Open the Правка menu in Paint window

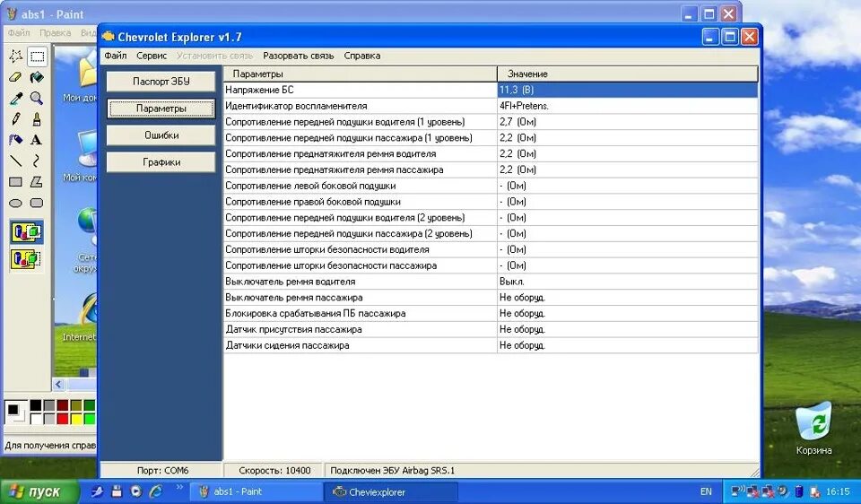55,32
